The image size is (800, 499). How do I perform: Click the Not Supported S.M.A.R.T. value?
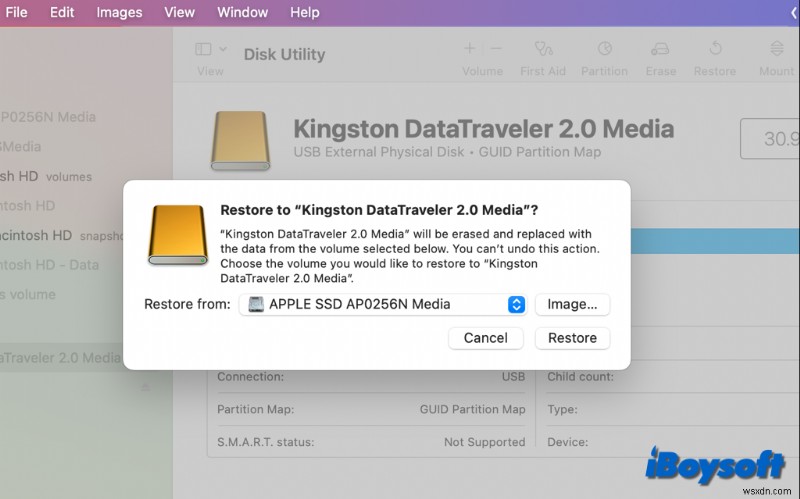click(x=484, y=442)
